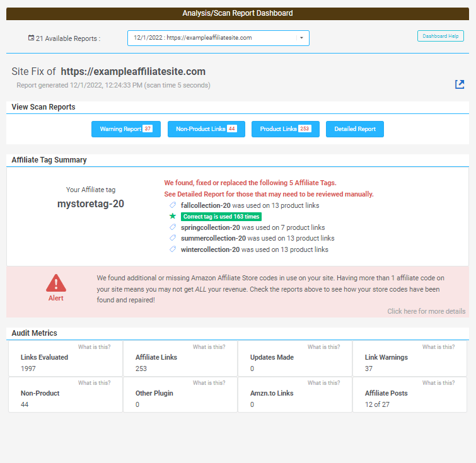Image resolution: width=476 pixels, height=463 pixels.
Task: View the Product Links report
Action: coord(286,129)
